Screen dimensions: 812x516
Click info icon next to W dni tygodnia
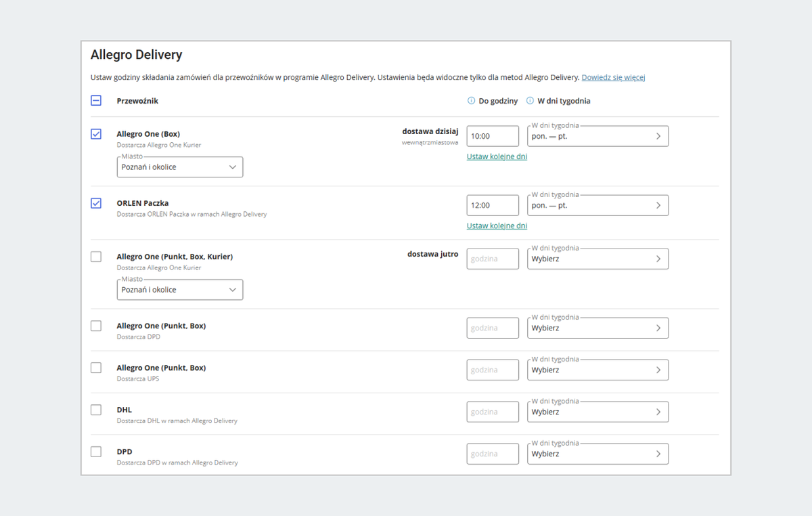click(x=530, y=101)
